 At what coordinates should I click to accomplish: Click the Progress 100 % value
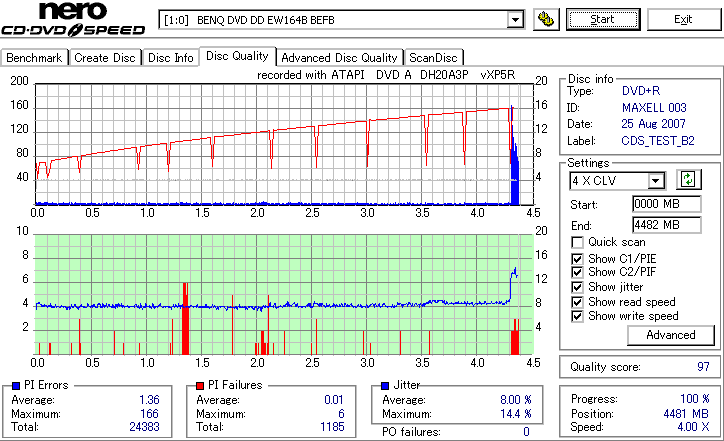[694, 399]
